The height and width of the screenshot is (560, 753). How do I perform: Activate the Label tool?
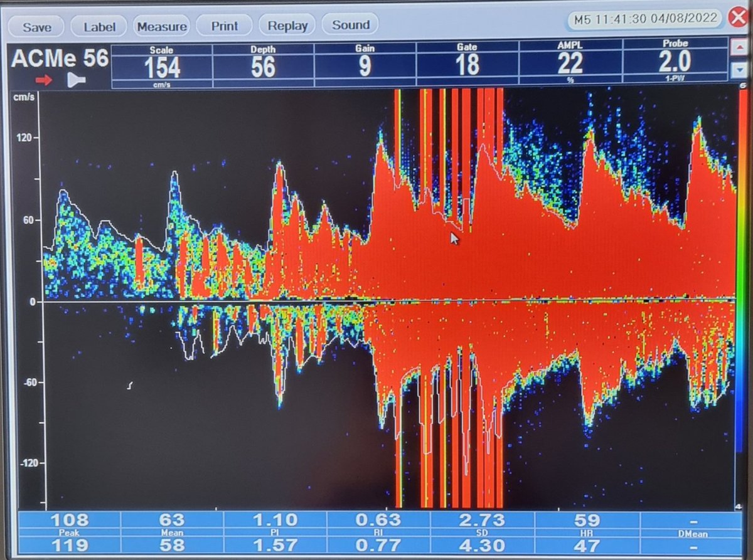tap(98, 26)
